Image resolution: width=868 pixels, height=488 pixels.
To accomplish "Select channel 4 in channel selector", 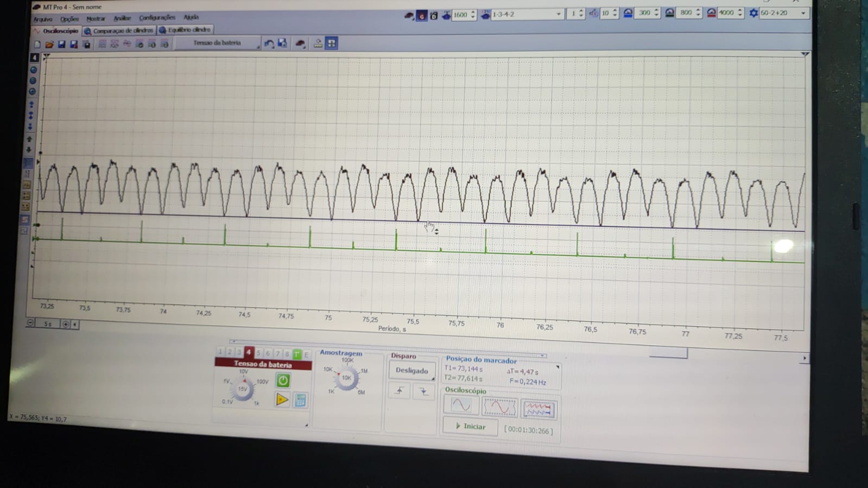I will tap(249, 352).
